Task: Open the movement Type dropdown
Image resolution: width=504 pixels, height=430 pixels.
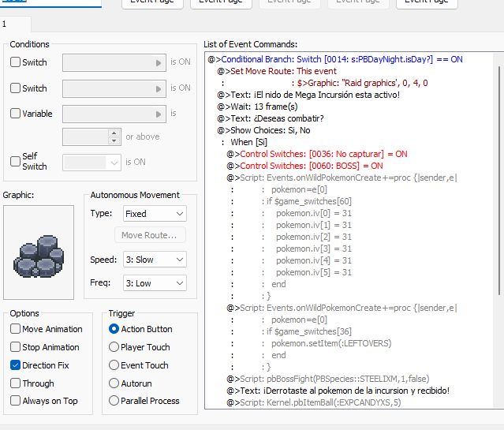Action: point(155,214)
